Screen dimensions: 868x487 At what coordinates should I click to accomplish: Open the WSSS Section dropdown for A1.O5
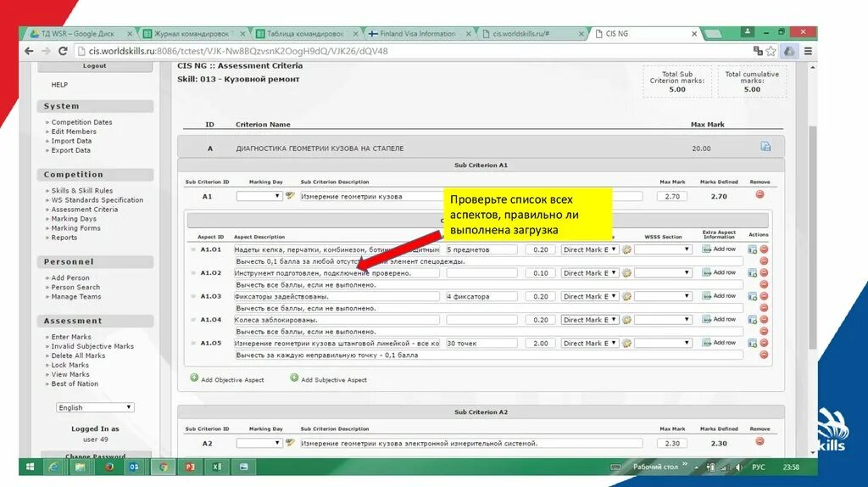coord(663,344)
